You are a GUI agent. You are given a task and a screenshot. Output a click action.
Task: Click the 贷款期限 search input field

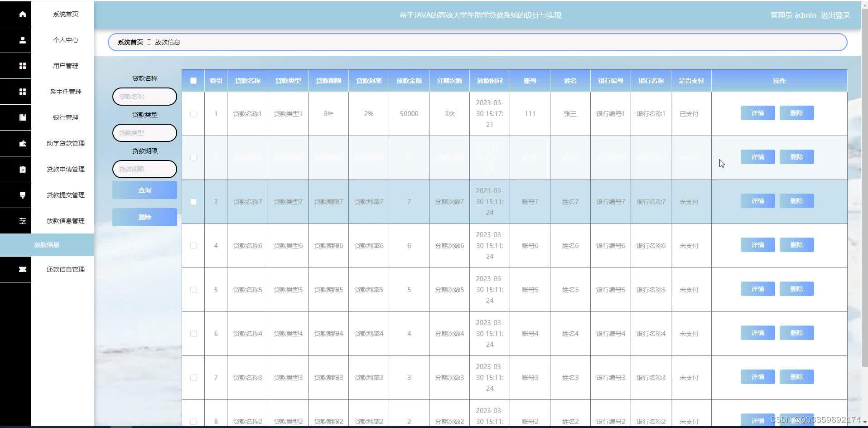[145, 169]
